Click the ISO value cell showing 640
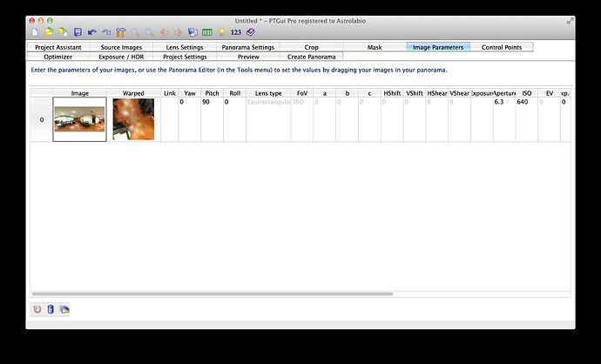Screen dimensions: 601x364 click(527, 119)
